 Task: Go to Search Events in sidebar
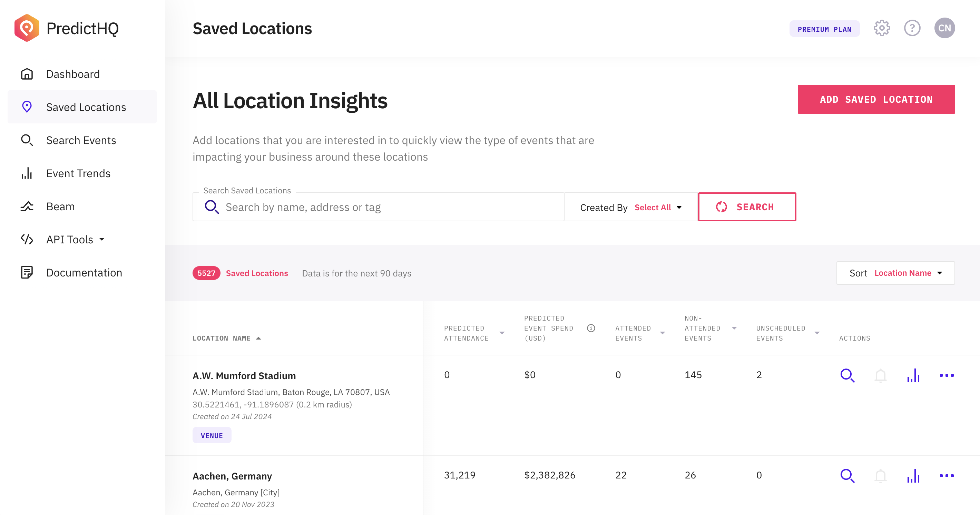pos(81,140)
